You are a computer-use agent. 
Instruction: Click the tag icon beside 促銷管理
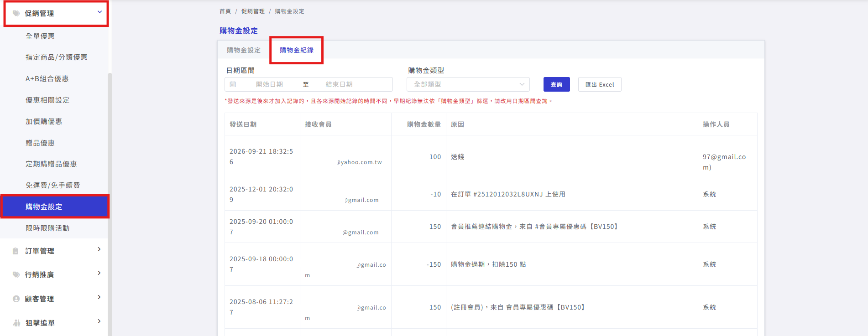16,13
